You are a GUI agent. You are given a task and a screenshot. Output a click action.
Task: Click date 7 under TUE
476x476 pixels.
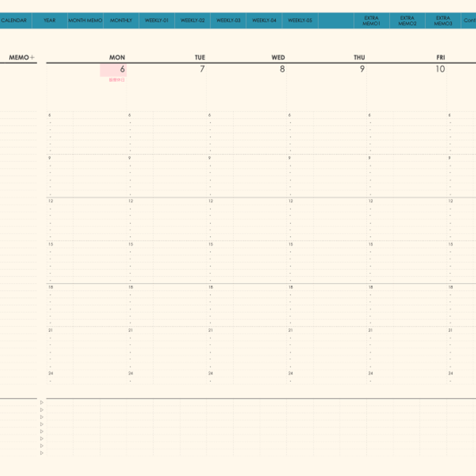click(x=202, y=69)
